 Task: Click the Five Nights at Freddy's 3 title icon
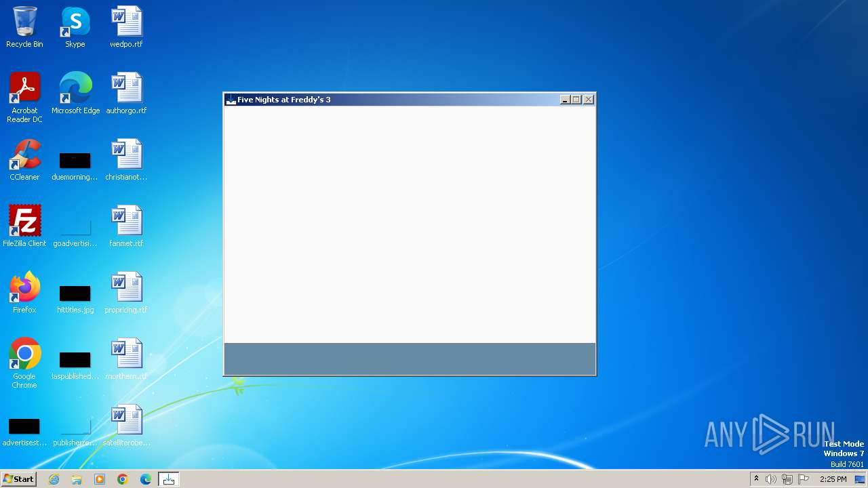(x=231, y=100)
